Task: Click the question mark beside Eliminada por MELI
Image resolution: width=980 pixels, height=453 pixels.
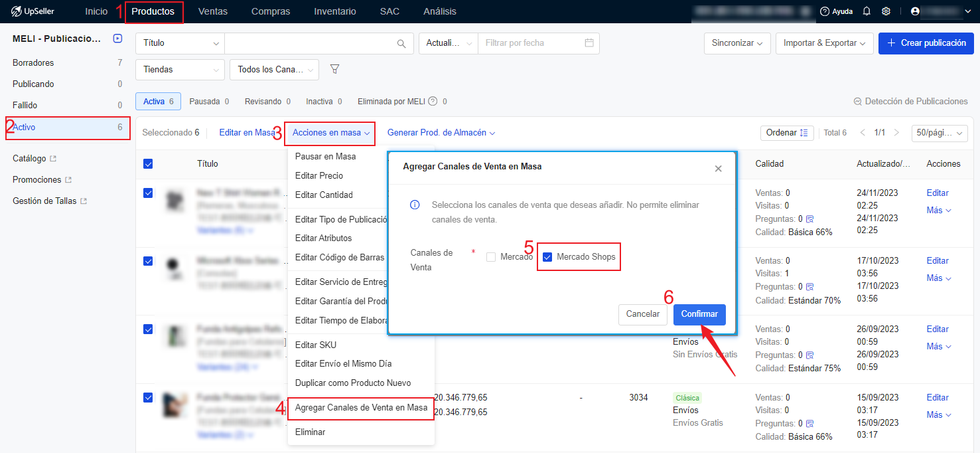Action: (x=433, y=102)
